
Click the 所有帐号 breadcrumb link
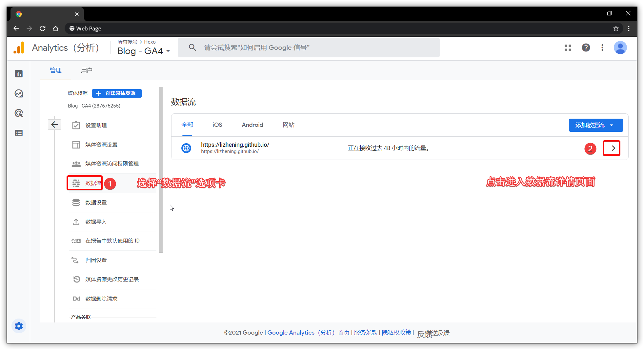(128, 42)
